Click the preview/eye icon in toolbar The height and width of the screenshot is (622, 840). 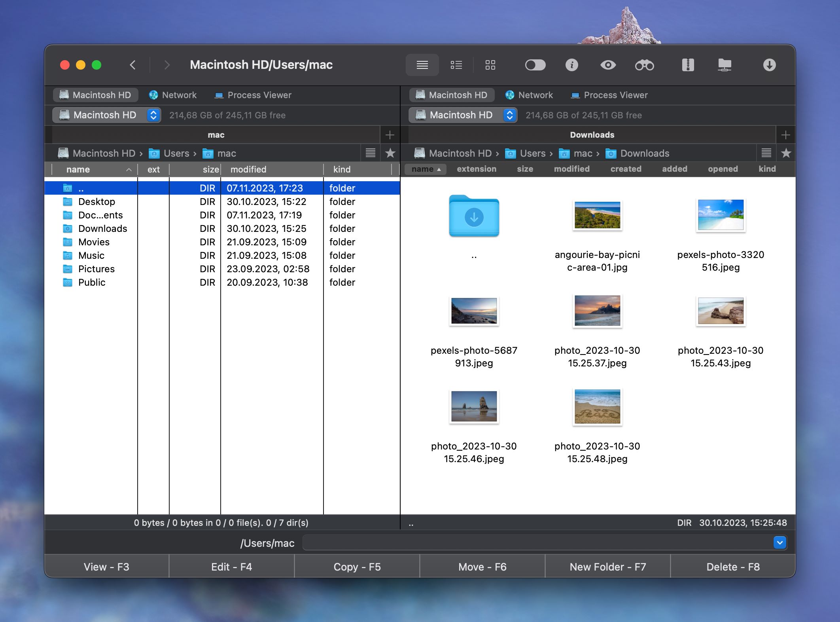pos(607,64)
